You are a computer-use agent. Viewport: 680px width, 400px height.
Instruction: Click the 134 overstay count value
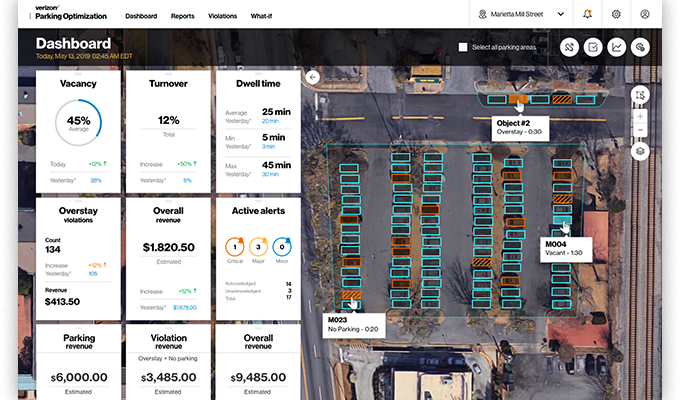point(52,249)
